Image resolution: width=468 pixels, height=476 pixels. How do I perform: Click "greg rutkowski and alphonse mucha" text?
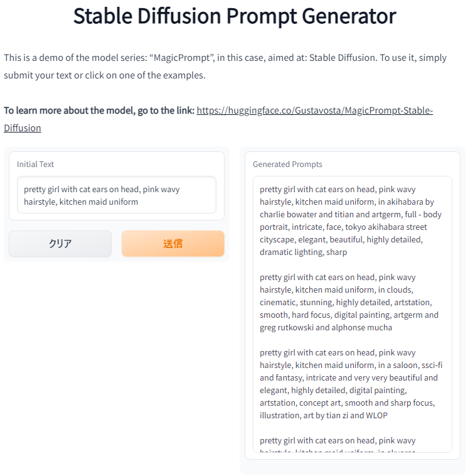coord(326,328)
